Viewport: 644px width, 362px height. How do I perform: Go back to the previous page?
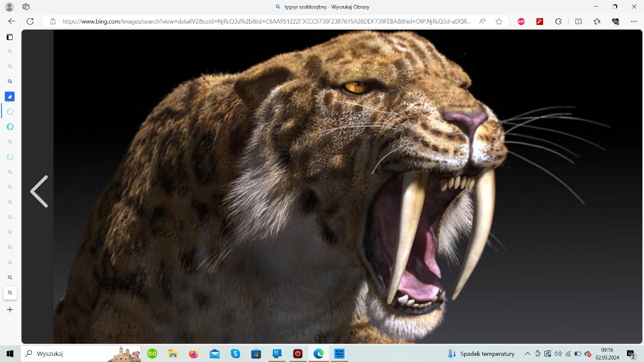pyautogui.click(x=12, y=21)
